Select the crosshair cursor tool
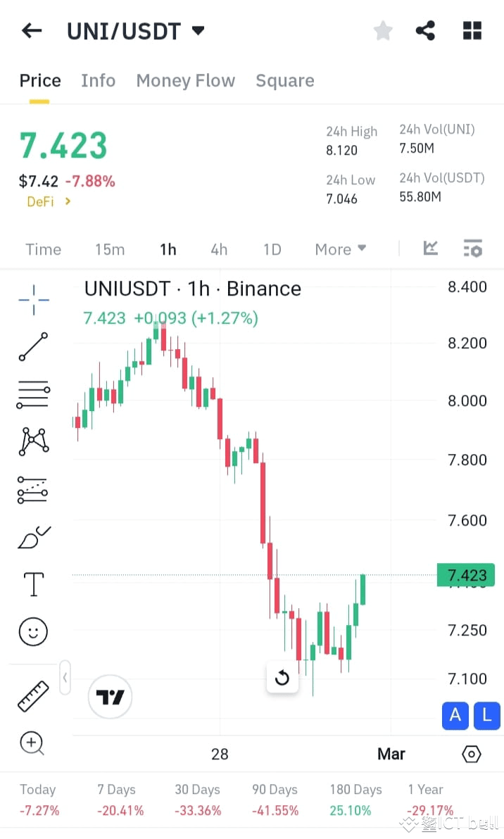Screen dimensions: 504x839 32,300
